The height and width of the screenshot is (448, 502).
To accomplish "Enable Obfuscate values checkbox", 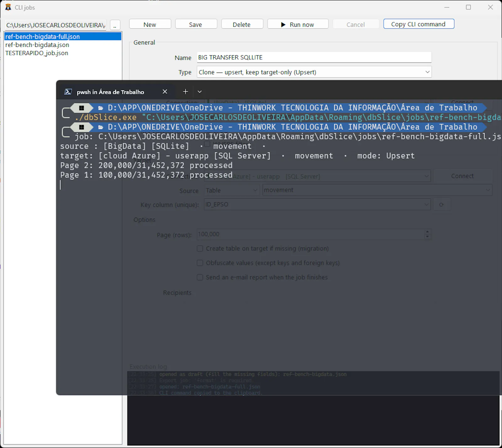I will tap(200, 263).
